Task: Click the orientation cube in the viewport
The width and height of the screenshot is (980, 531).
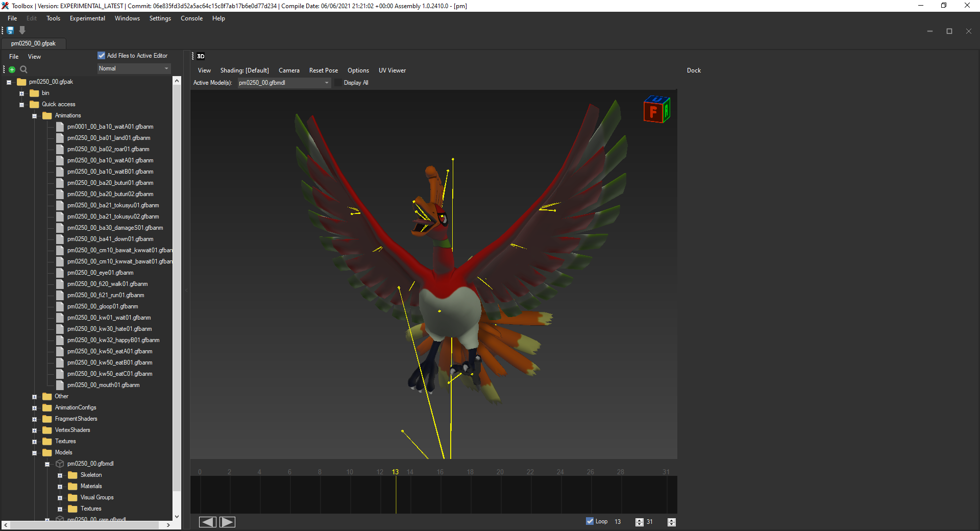Action: pyautogui.click(x=657, y=109)
